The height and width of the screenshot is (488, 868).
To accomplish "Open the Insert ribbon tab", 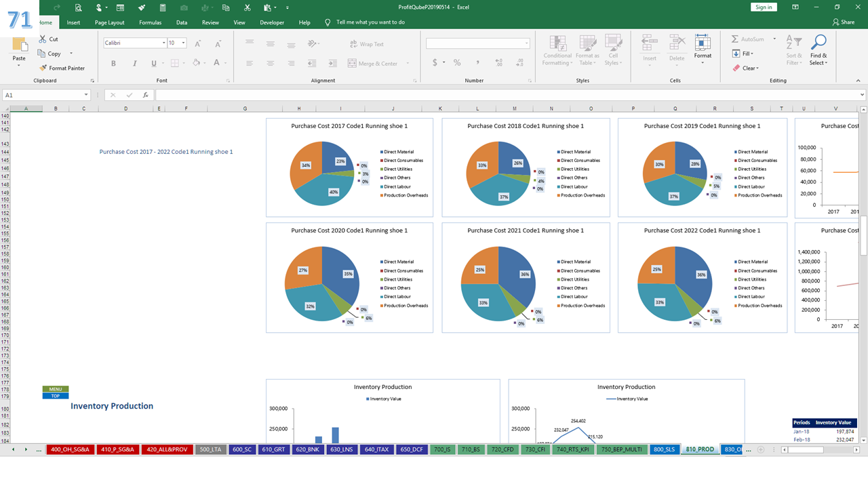I will point(73,22).
